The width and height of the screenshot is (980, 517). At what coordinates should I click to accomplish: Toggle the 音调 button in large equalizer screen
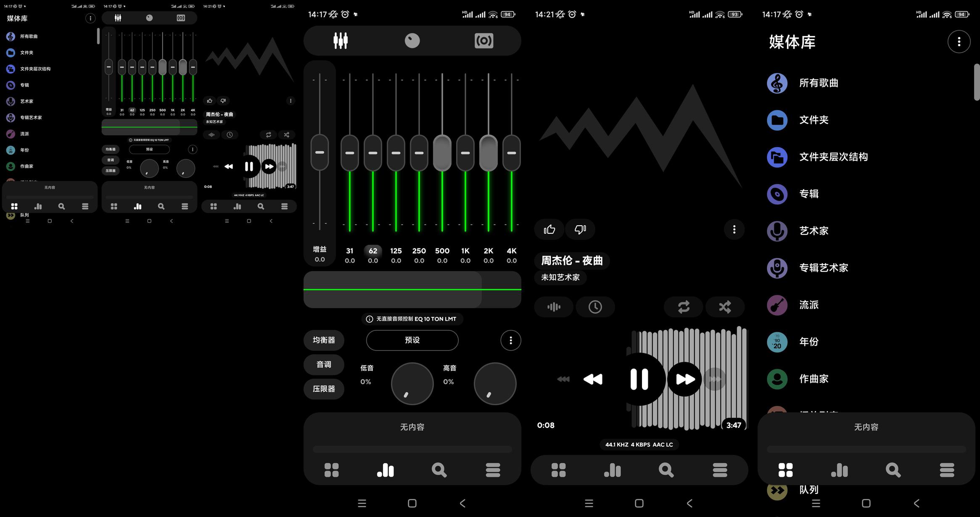coord(324,364)
